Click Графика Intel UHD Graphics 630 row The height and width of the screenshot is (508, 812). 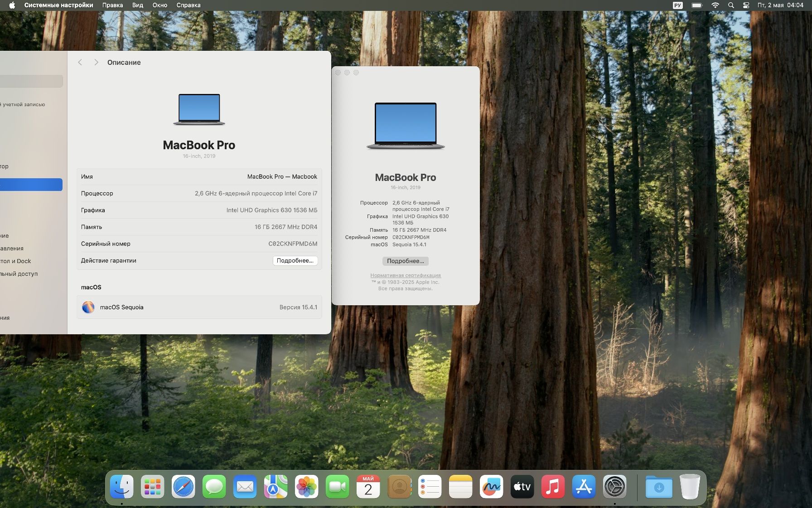tap(199, 210)
